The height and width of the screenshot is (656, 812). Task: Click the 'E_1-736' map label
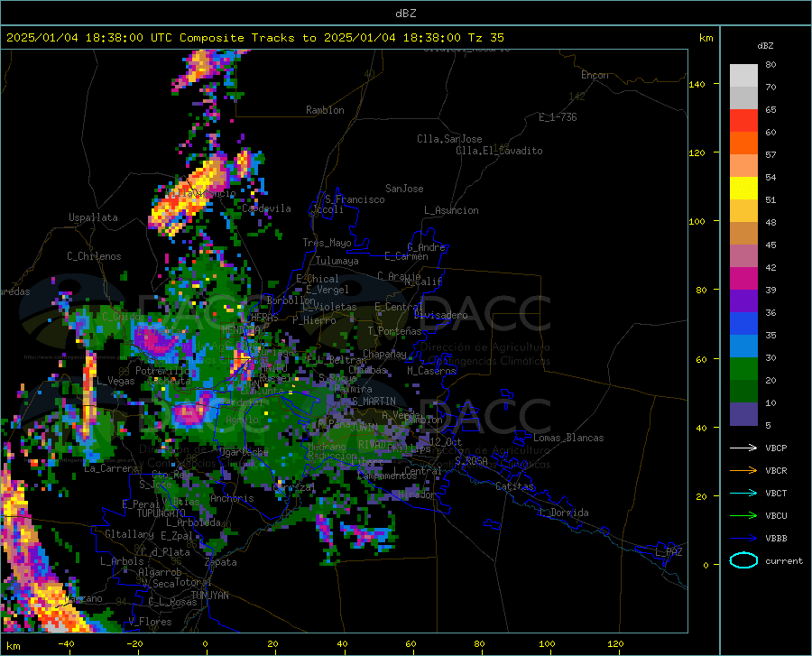tap(558, 117)
